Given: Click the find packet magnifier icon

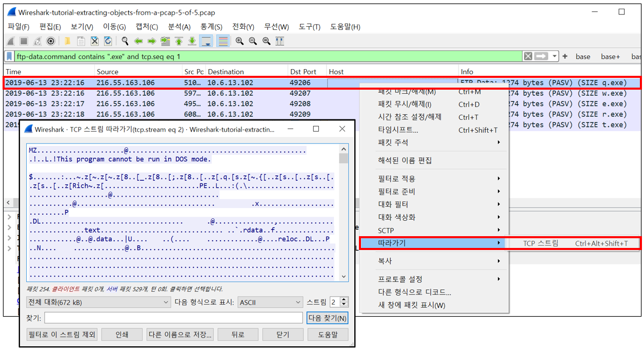Looking at the screenshot, I should 125,41.
